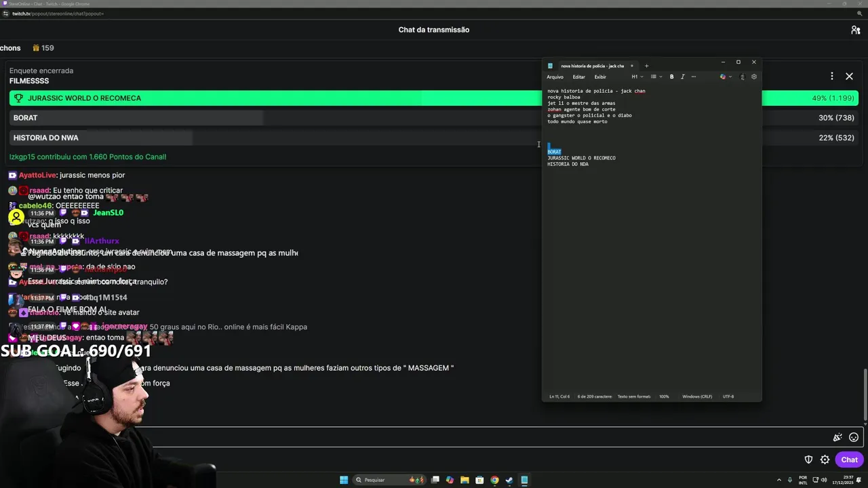This screenshot has height=488, width=868.
Task: Show hidden system tray icons
Action: pyautogui.click(x=779, y=480)
